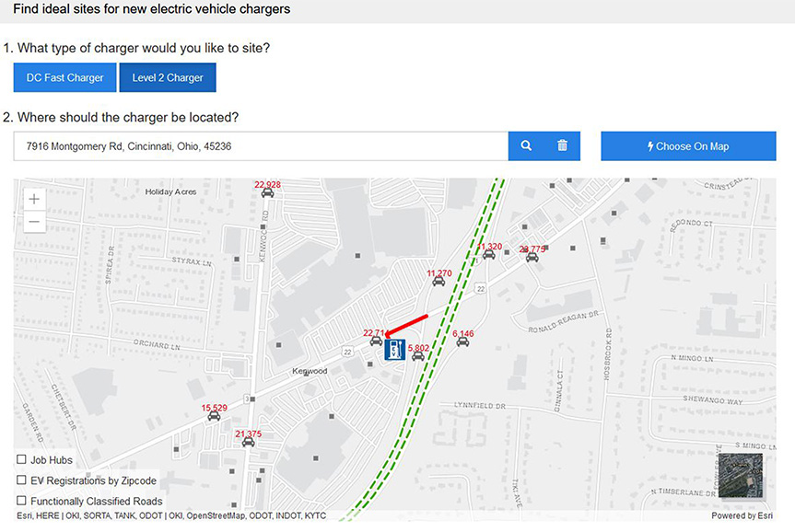795x532 pixels.
Task: Expand the overview map inset thumbnail
Action: click(x=741, y=477)
